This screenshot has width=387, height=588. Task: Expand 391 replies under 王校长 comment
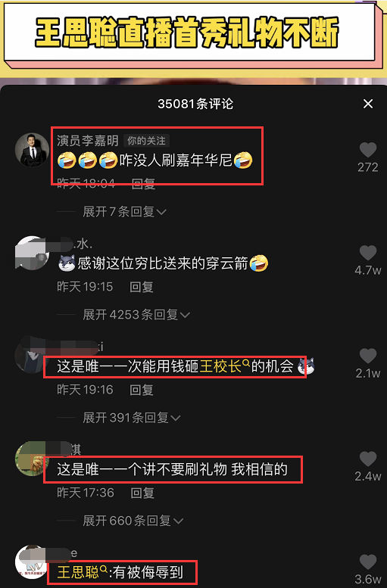(x=131, y=418)
